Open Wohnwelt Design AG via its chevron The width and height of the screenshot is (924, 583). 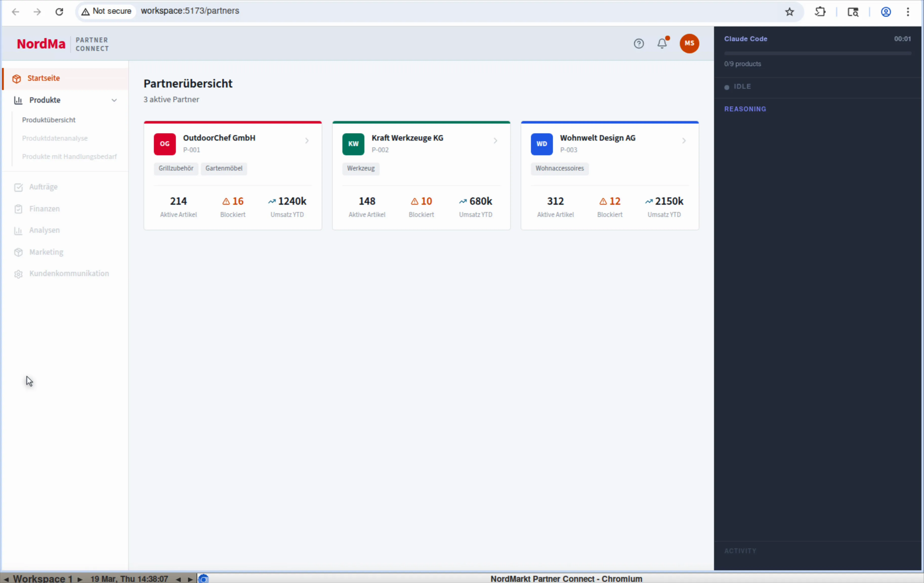click(x=683, y=140)
